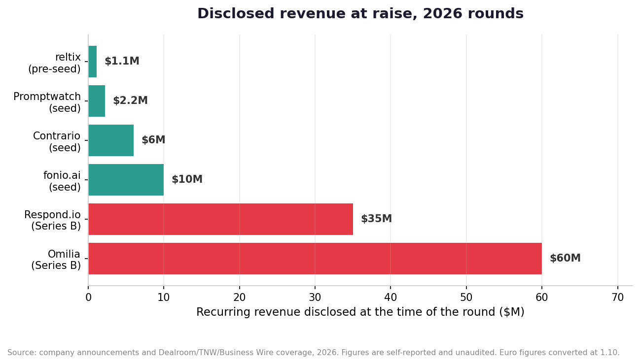
Task: Click the teal fonio.ai bar
Action: click(126, 180)
